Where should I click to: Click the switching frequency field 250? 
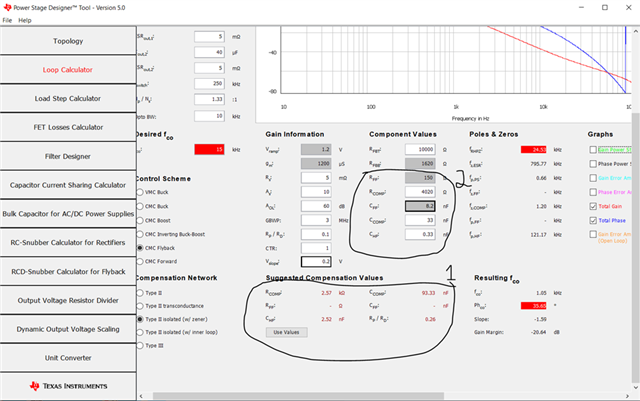(209, 84)
